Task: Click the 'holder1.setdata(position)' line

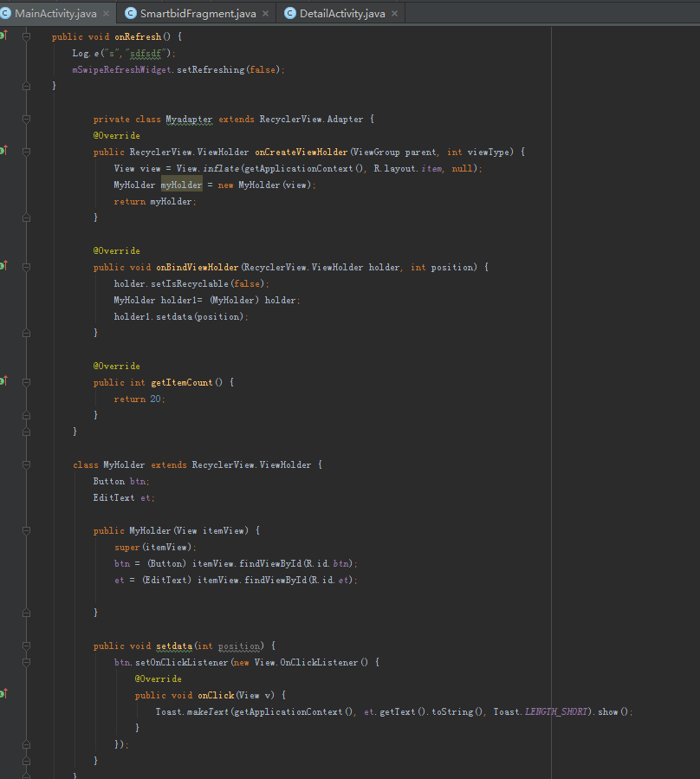Action: 181,316
